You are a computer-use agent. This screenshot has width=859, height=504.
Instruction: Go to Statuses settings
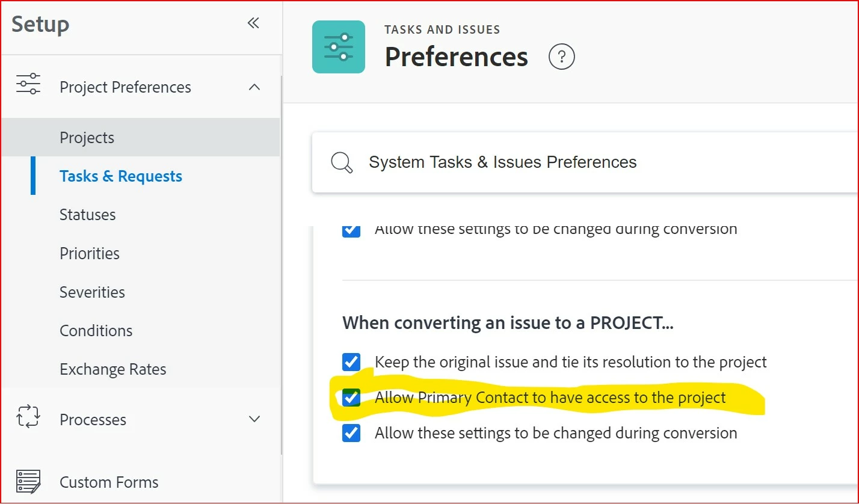point(88,215)
